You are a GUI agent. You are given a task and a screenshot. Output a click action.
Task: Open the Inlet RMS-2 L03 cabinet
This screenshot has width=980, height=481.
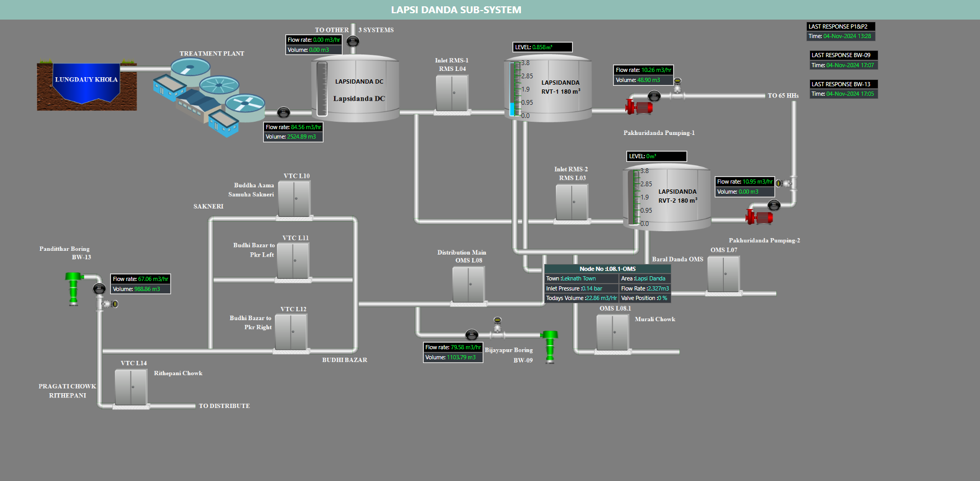click(572, 202)
